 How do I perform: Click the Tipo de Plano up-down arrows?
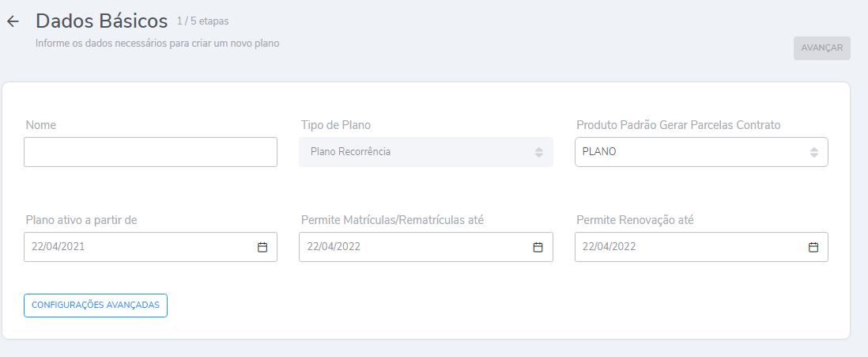click(x=538, y=152)
